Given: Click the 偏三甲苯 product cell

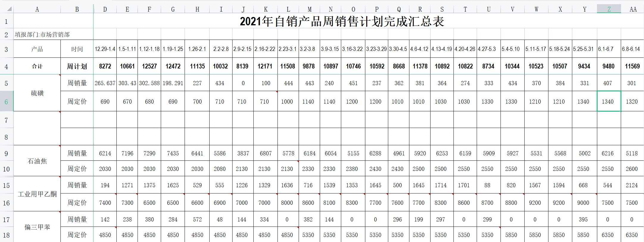Looking at the screenshot, I should click(x=37, y=227).
